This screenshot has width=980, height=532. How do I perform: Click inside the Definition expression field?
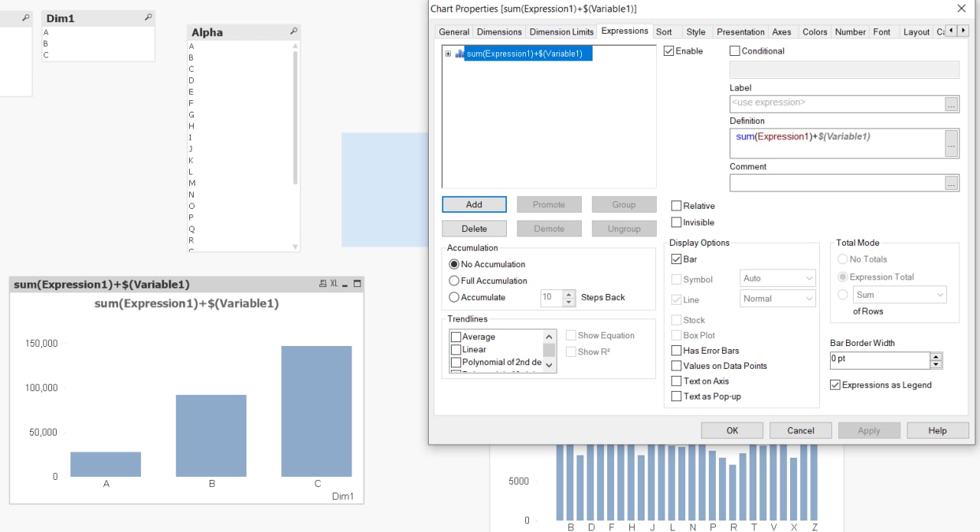point(837,143)
